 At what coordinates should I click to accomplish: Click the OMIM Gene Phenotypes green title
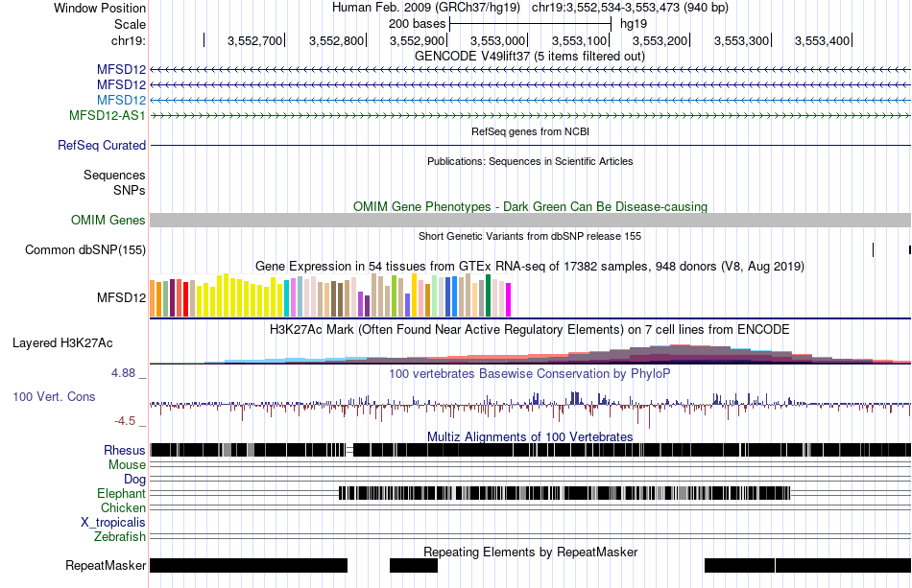530,207
